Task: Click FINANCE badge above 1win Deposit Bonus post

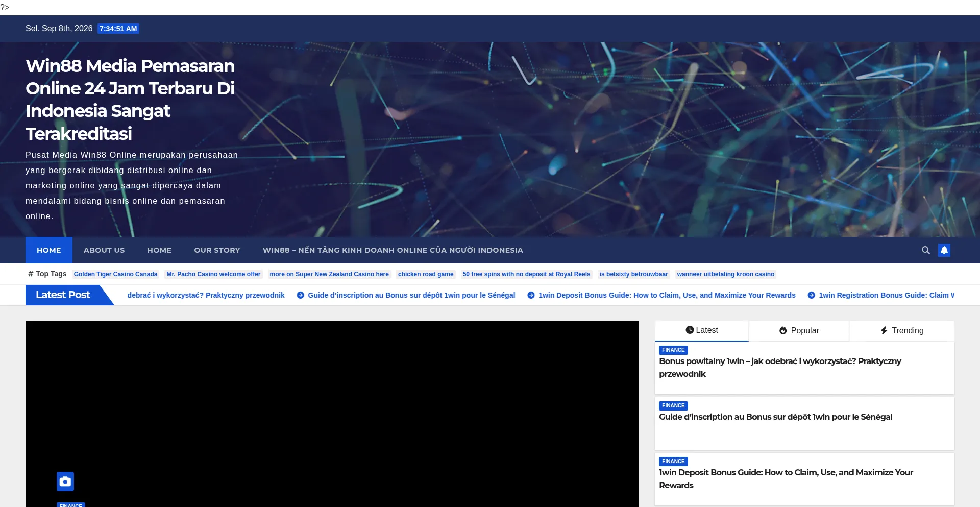Action: click(673, 462)
